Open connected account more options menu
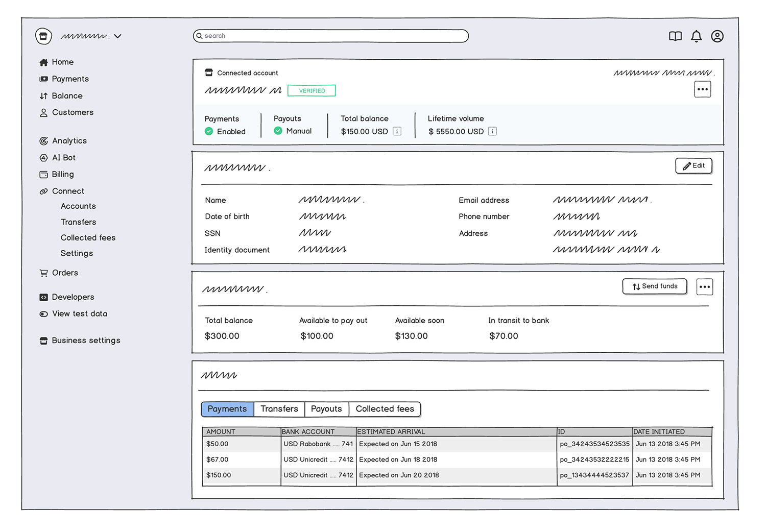This screenshot has height=532, width=766. point(703,89)
